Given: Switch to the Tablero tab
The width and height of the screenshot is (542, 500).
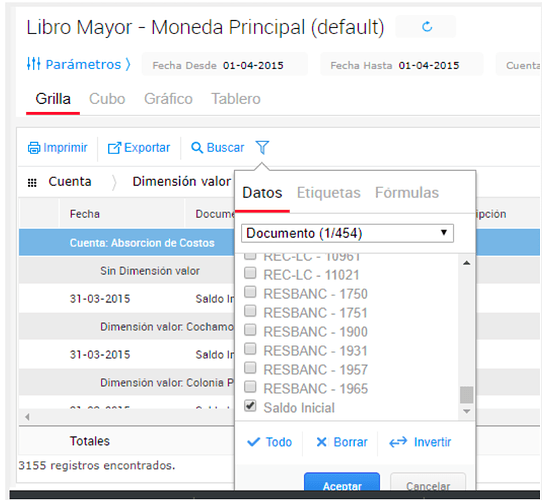Looking at the screenshot, I should (x=236, y=99).
